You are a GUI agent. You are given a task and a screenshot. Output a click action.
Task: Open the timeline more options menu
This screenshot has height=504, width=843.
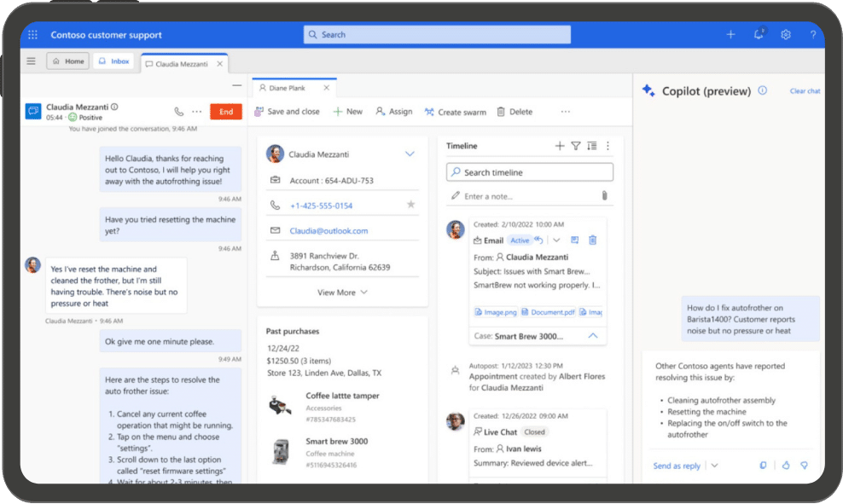click(608, 146)
